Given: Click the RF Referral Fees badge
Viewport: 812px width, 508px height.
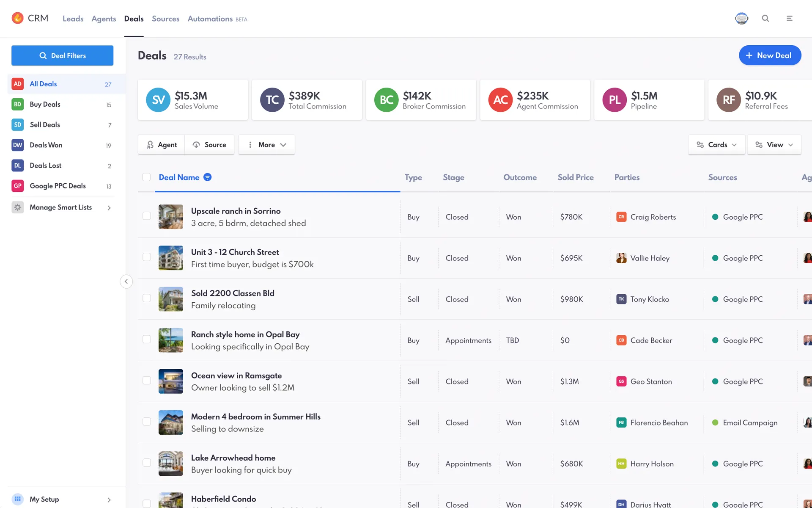Looking at the screenshot, I should pyautogui.click(x=729, y=100).
